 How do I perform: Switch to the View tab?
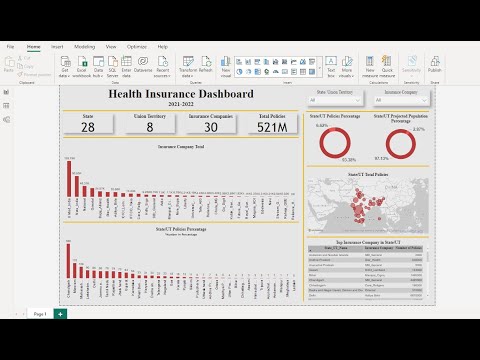coord(111,47)
